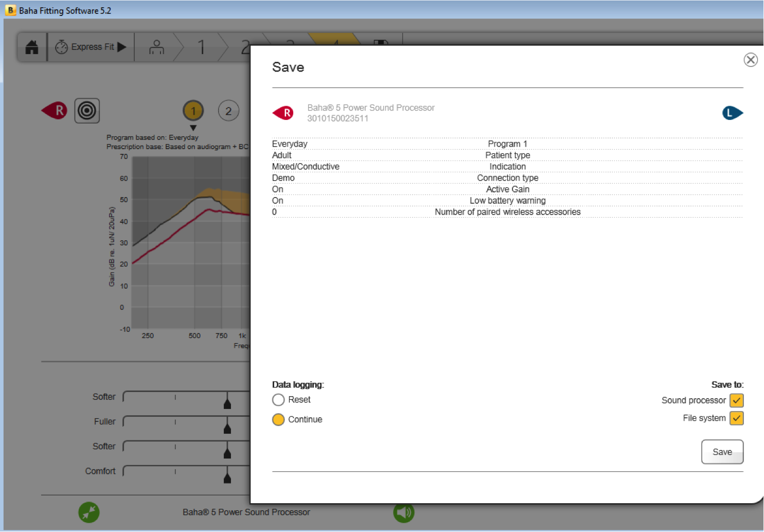Toggle the File system checkbox
Viewport: 764px width, 532px height.
pyautogui.click(x=737, y=418)
